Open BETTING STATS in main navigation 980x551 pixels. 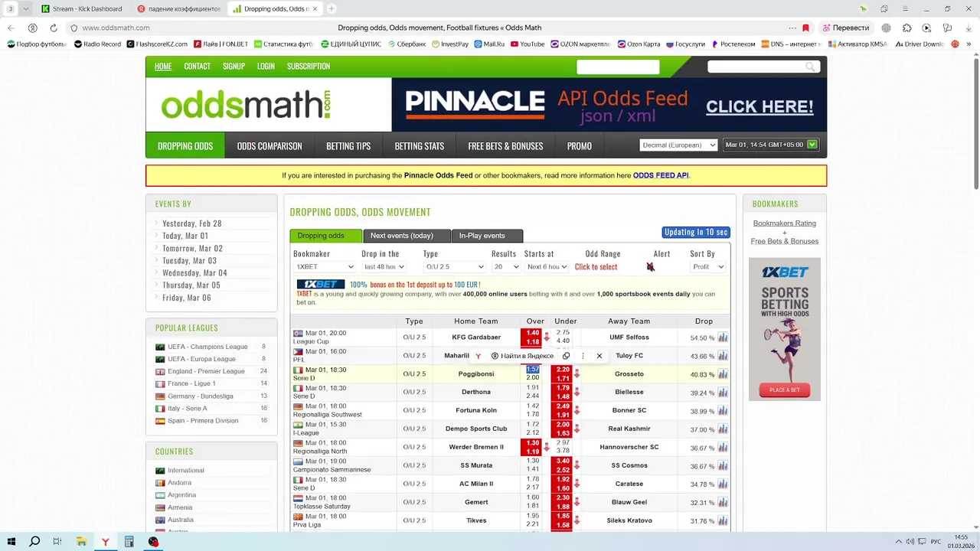click(419, 146)
